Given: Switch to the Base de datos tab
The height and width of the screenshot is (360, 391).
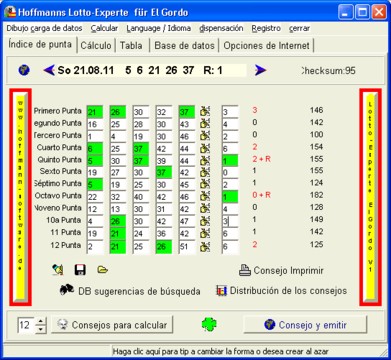Looking at the screenshot, I should (184, 46).
